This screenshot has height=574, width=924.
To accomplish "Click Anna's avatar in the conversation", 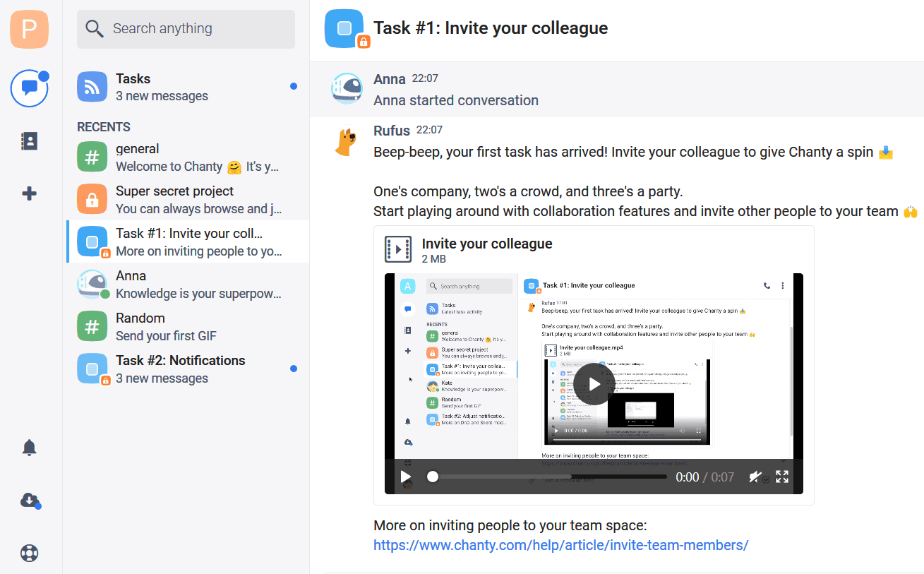I will 347,89.
